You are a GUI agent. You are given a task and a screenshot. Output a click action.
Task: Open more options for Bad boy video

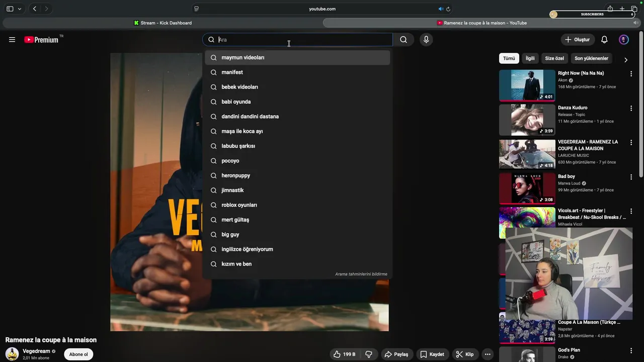click(x=631, y=177)
